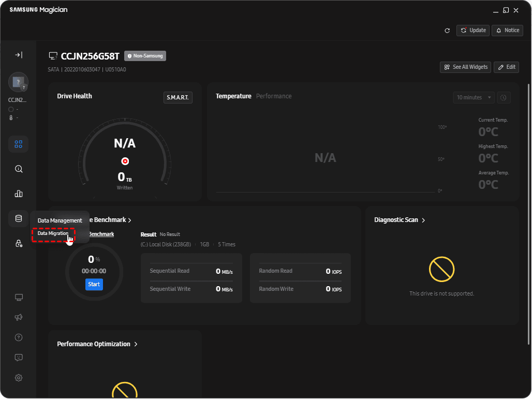
Task: Expand the sidebar with the arrow icon
Action: pyautogui.click(x=18, y=55)
